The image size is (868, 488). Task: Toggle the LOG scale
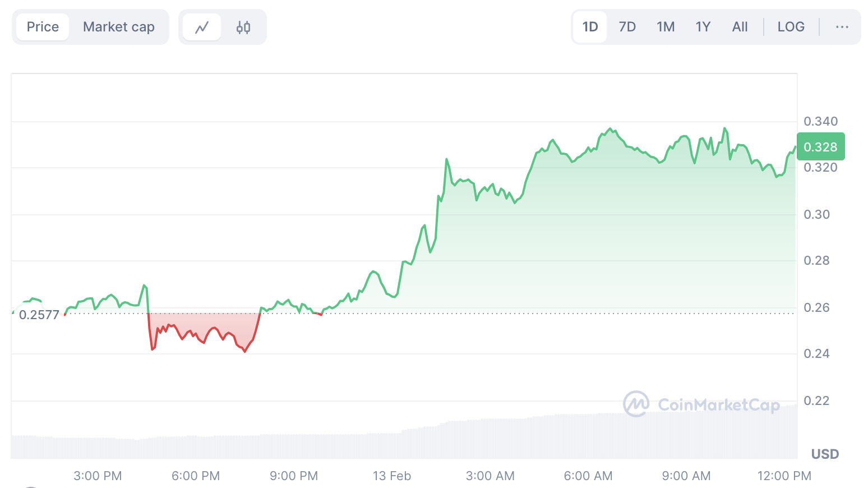[x=791, y=27]
